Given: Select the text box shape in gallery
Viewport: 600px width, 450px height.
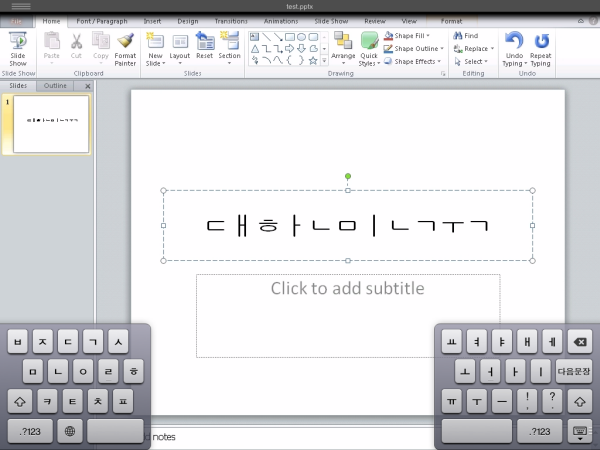Looking at the screenshot, I should [x=254, y=37].
